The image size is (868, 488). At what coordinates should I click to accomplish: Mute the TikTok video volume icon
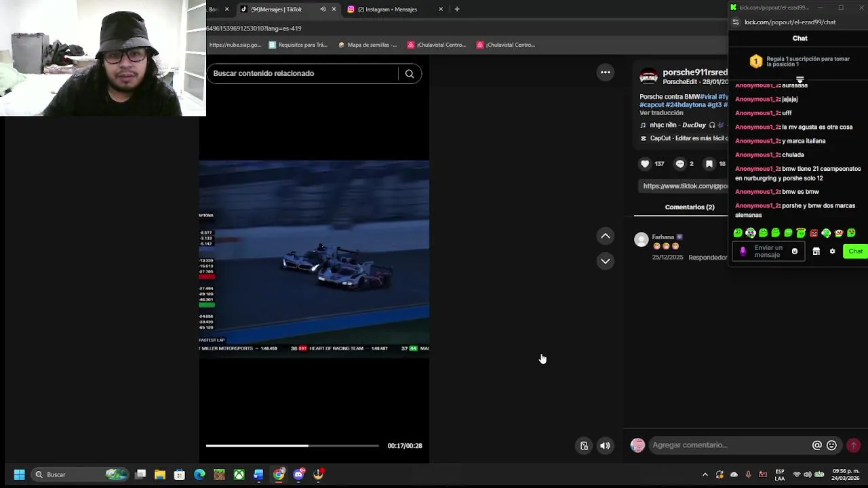click(x=605, y=446)
